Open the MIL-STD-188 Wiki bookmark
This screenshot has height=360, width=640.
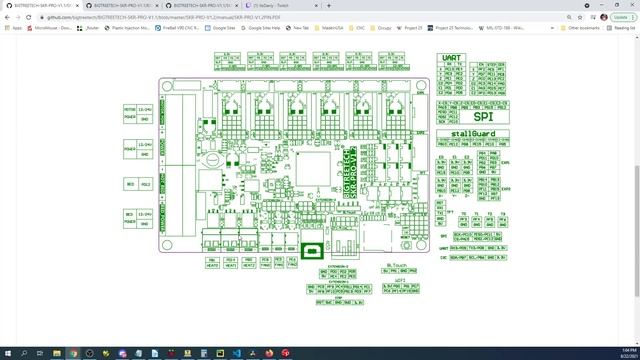pyautogui.click(x=502, y=28)
